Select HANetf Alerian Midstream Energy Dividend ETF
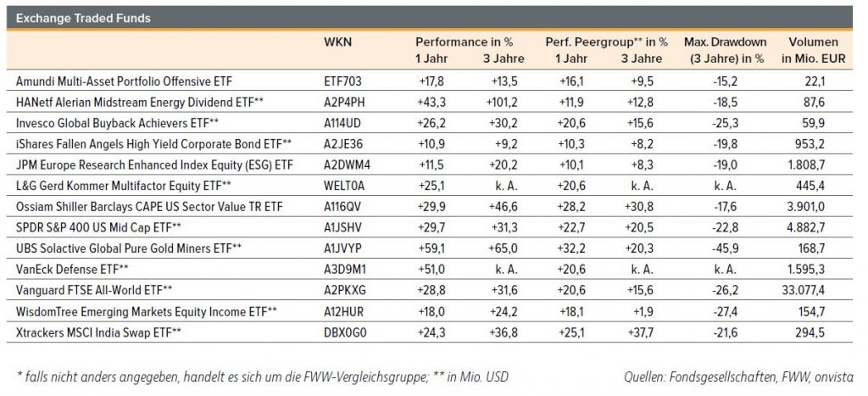The image size is (868, 396). [141, 101]
